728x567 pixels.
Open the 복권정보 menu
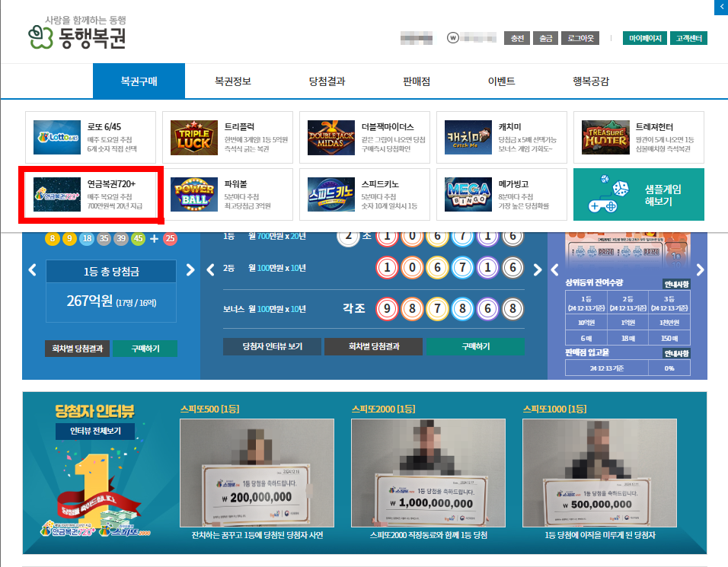232,81
